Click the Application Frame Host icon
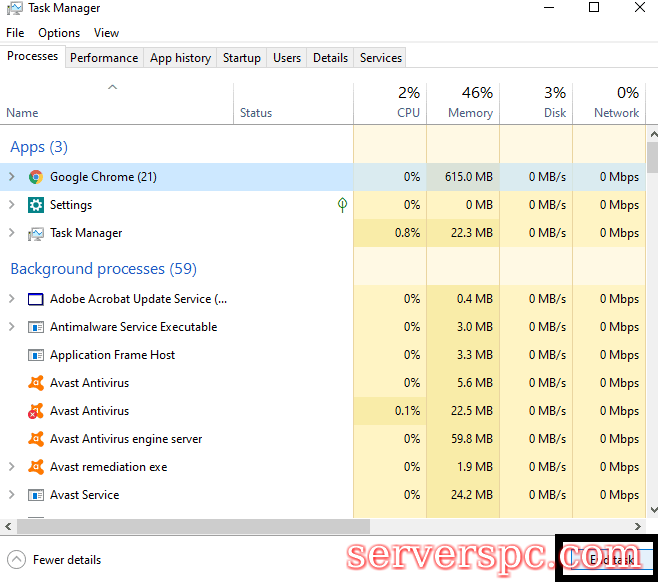This screenshot has height=582, width=658. [36, 355]
